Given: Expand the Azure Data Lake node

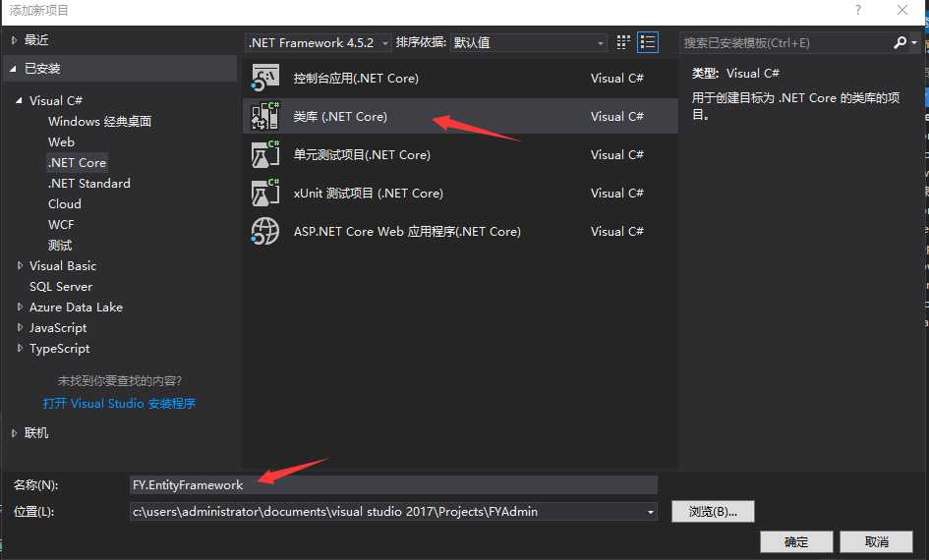Looking at the screenshot, I should tap(20, 307).
